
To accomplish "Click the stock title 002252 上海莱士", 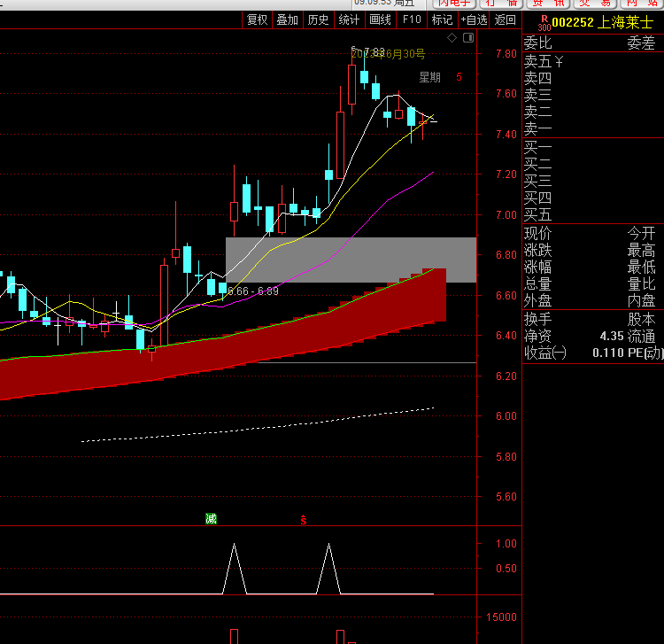I will 602,22.
